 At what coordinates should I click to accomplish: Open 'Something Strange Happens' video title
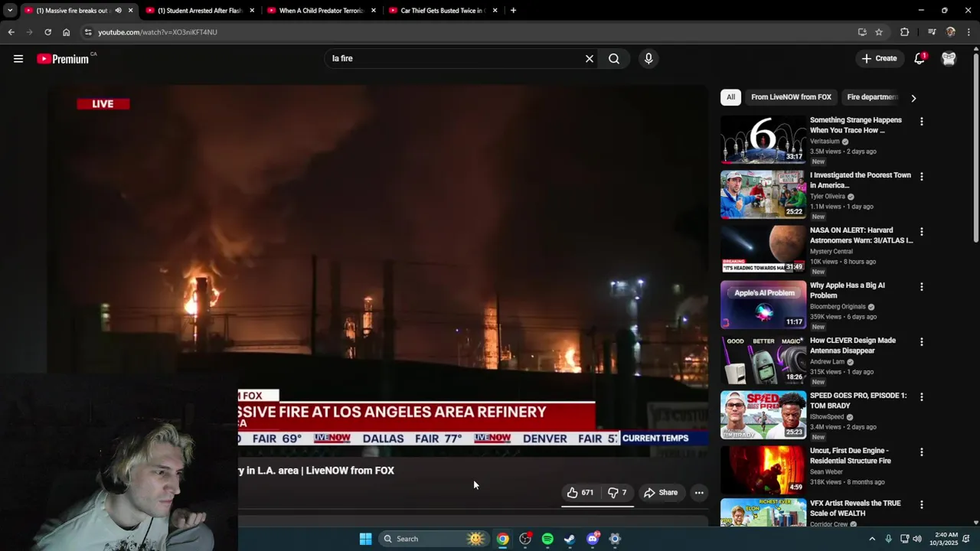pos(856,125)
